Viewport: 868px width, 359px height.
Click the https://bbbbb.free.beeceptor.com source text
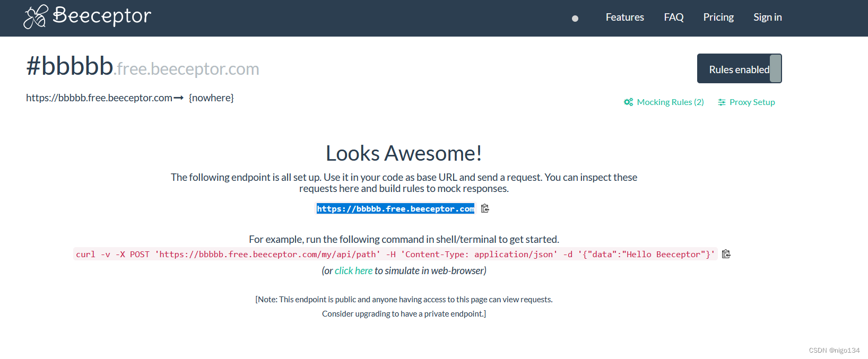99,98
